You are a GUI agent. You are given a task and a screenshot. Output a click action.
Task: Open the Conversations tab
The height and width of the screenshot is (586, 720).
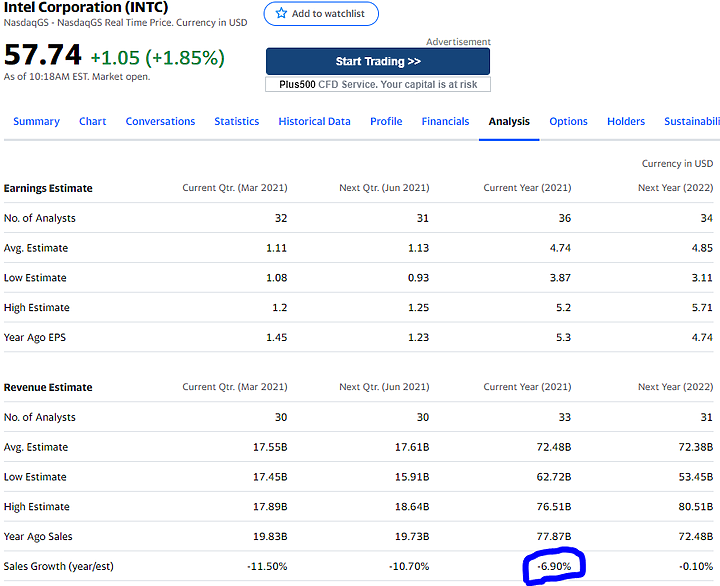point(160,121)
